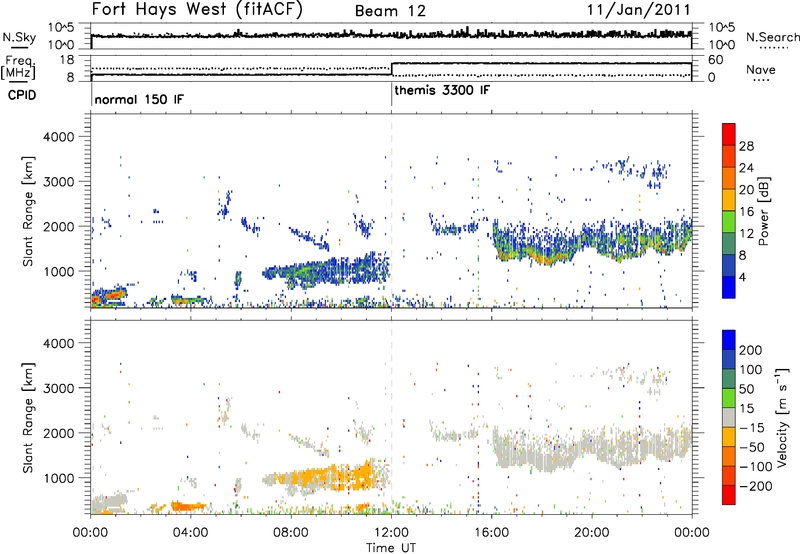800x554 pixels.
Task: Select the 'Beam 12' label
Action: 390,11
